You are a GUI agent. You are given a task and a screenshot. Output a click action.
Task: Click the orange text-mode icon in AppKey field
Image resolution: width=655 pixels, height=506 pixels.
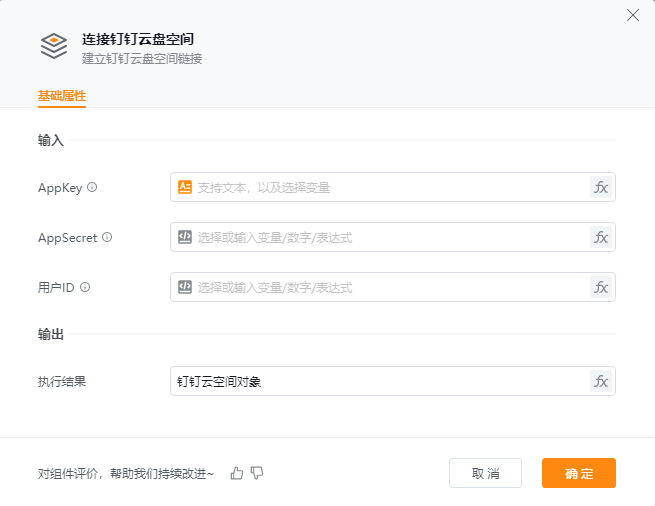tap(185, 187)
